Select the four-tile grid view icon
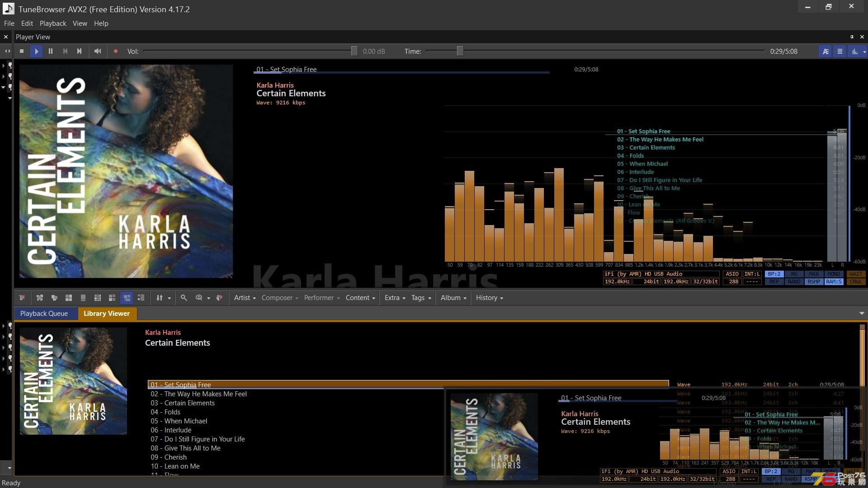Viewport: 868px width, 488px height. pyautogui.click(x=69, y=298)
